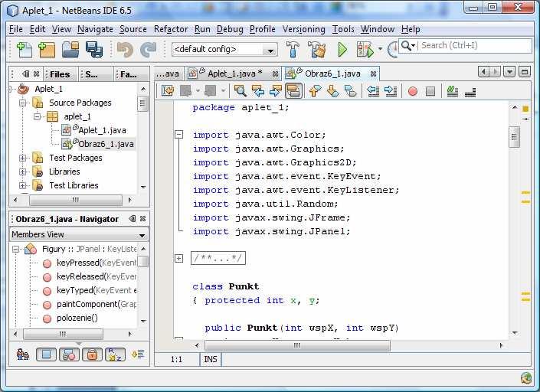Open the Members View dropdown
Screen dimensions: 540x392
[x=142, y=235]
